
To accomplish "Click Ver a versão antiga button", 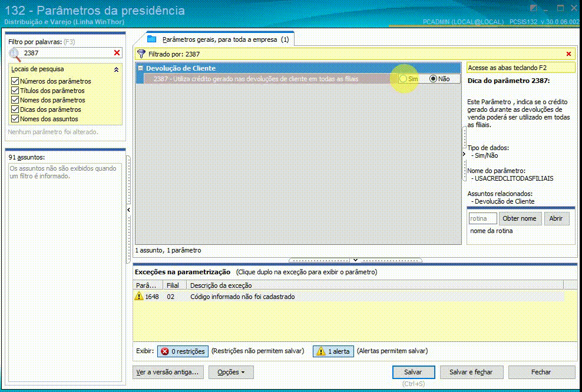I will [168, 372].
